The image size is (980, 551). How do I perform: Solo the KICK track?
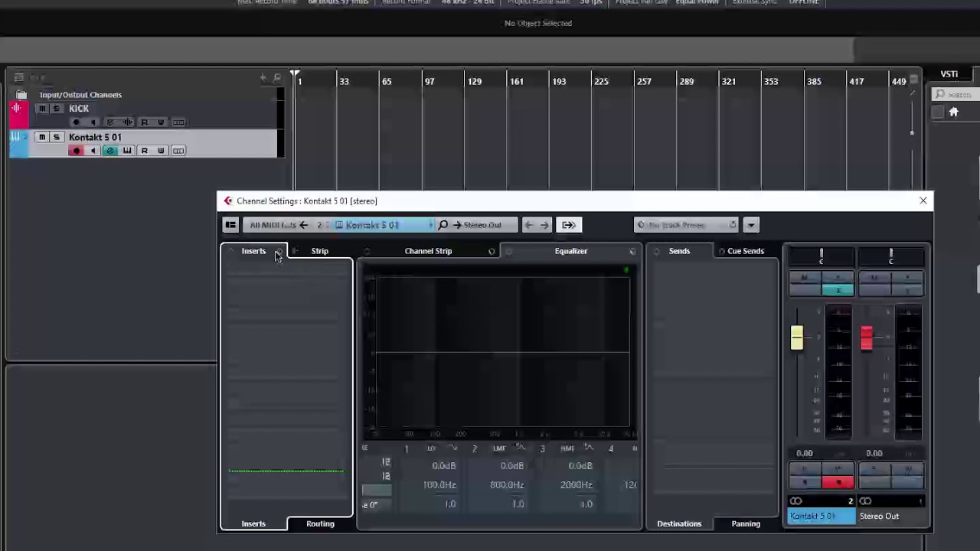click(x=56, y=109)
